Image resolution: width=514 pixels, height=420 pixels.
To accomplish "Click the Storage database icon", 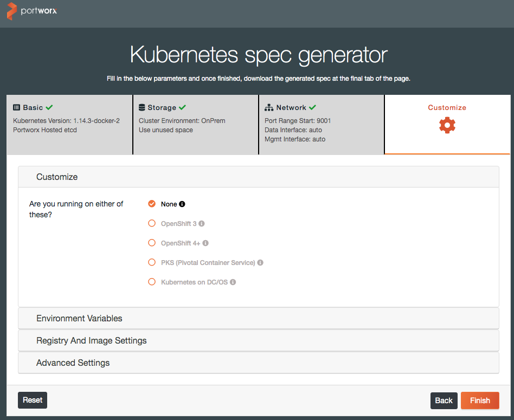I will click(x=142, y=107).
